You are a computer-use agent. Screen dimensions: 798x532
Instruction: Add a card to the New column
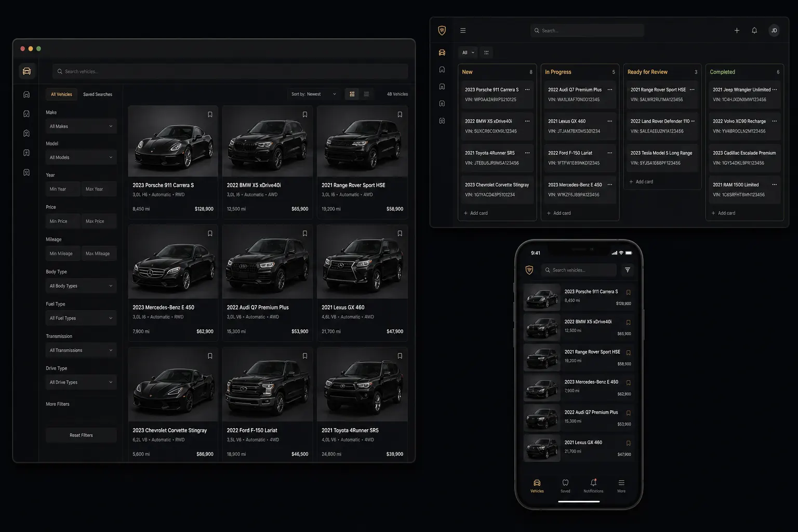[476, 213]
